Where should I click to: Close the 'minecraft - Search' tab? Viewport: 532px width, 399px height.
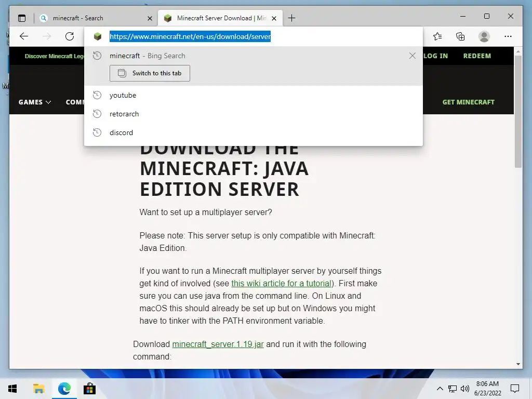click(x=150, y=19)
